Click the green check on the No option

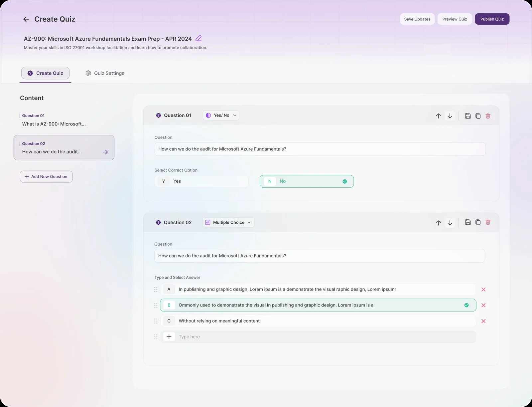[x=344, y=181]
